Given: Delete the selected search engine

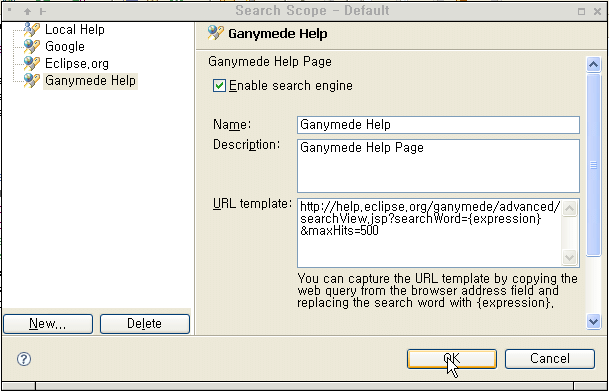Looking at the screenshot, I should click(144, 324).
